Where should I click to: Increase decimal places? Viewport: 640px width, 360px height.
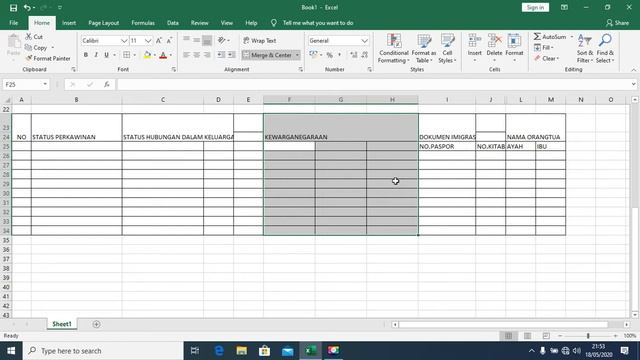pos(353,55)
